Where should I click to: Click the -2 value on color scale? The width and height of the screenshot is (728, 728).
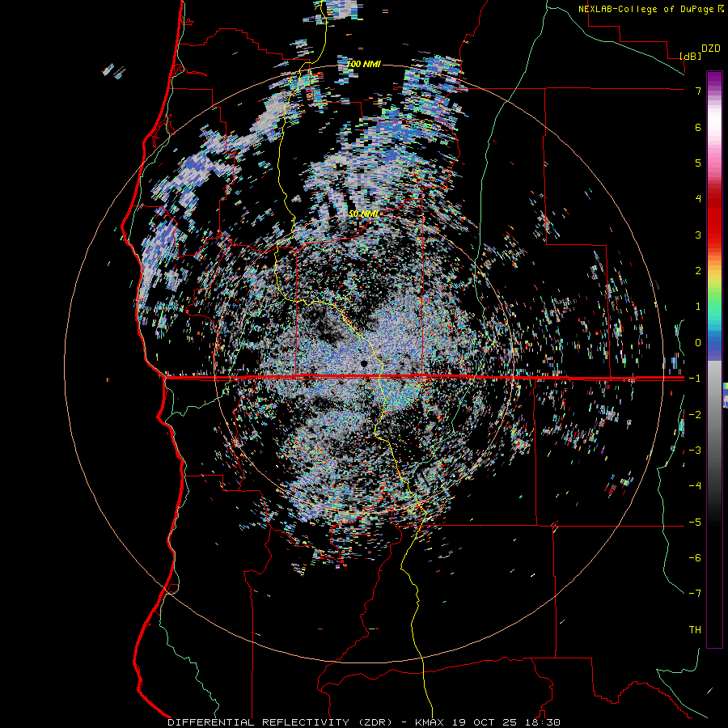(x=695, y=415)
